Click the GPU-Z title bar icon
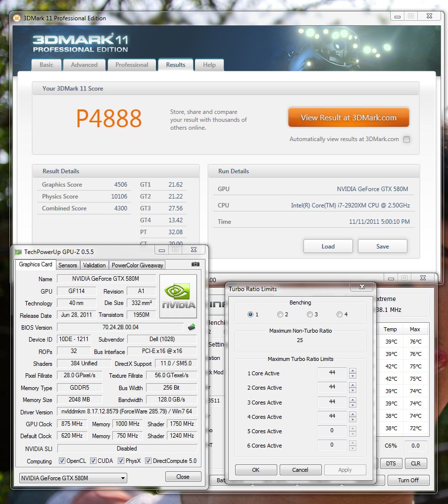The height and width of the screenshot is (504, 448). [18, 252]
